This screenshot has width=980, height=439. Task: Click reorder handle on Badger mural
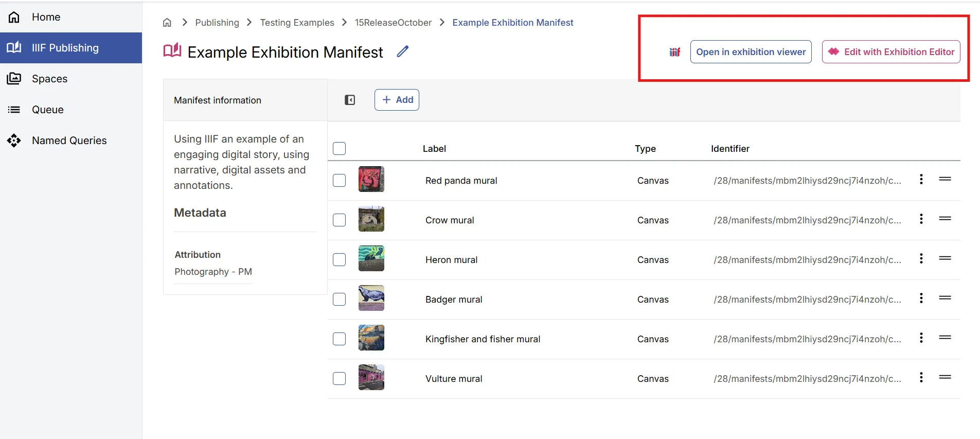click(x=945, y=298)
